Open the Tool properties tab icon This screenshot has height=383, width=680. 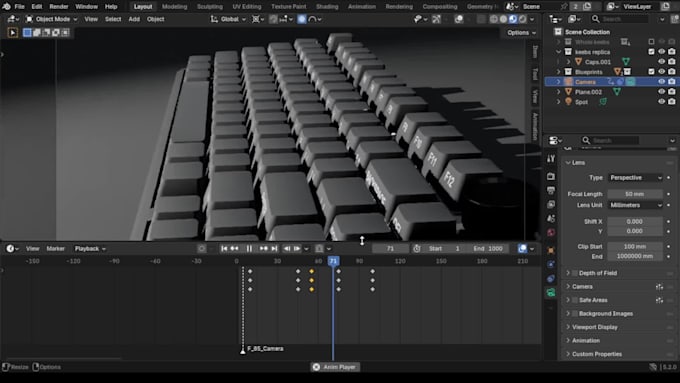(551, 159)
